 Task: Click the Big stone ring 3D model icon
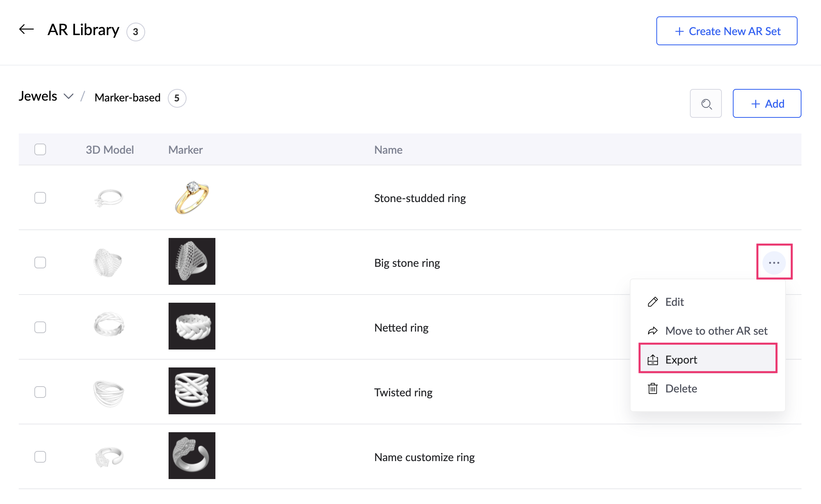coord(108,263)
